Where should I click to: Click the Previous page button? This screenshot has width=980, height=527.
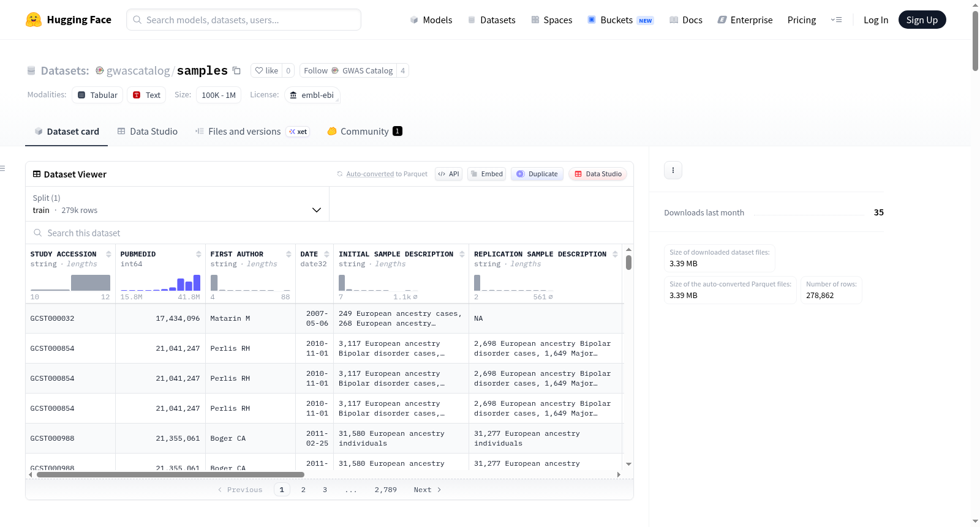pyautogui.click(x=240, y=490)
